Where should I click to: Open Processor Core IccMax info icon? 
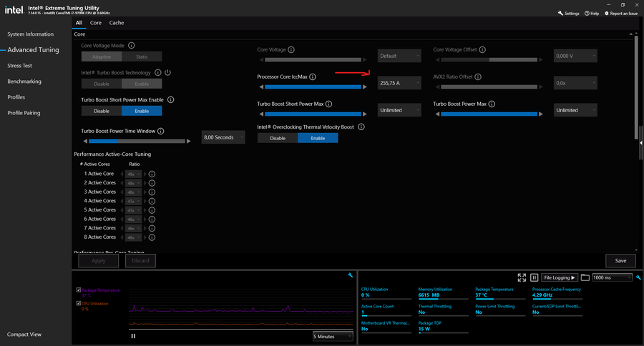[x=313, y=76]
